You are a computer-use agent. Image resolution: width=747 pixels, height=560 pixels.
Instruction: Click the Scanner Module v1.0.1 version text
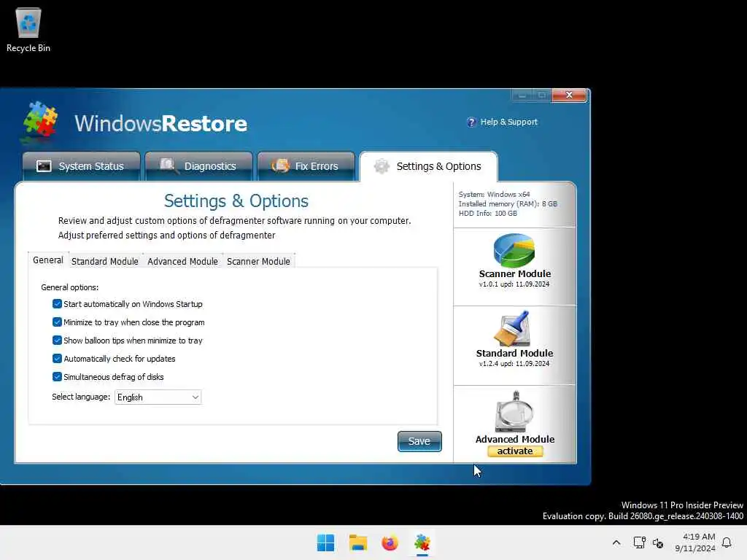coord(514,284)
